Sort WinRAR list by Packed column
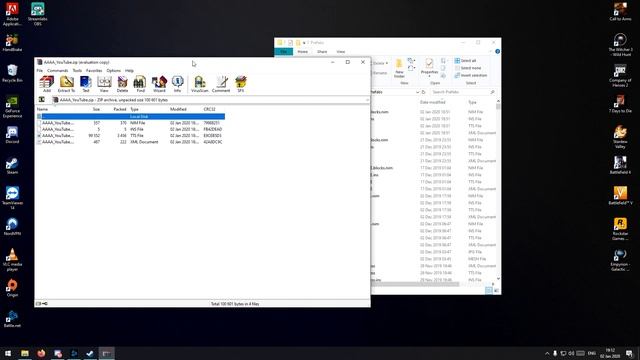This screenshot has width=640, height=360. point(120,109)
